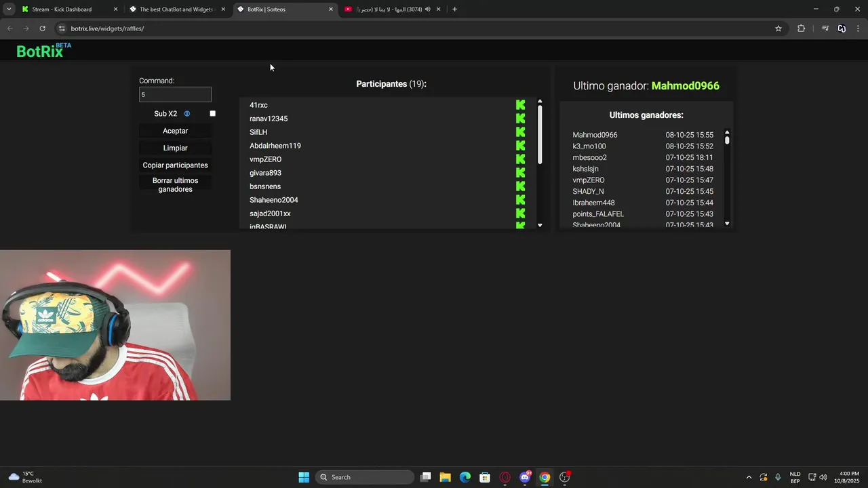Screen dimensions: 868x488
Task: Reload the page
Action: (42, 28)
